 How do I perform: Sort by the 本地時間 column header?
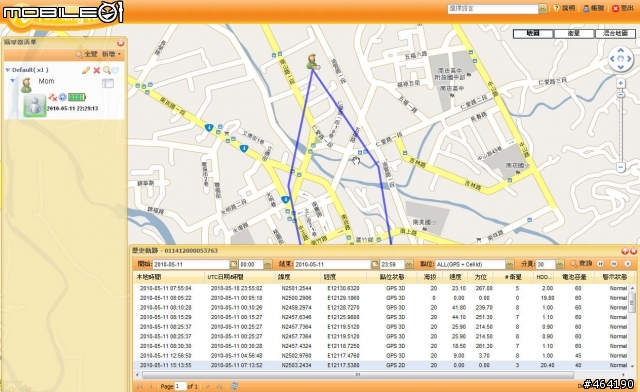click(x=169, y=277)
